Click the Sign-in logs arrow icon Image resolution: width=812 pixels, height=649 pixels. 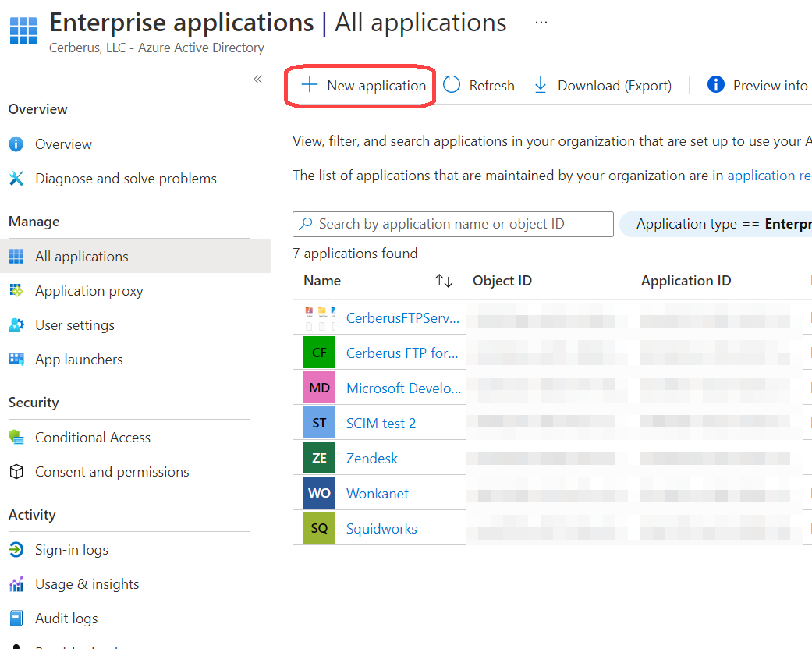coord(16,550)
